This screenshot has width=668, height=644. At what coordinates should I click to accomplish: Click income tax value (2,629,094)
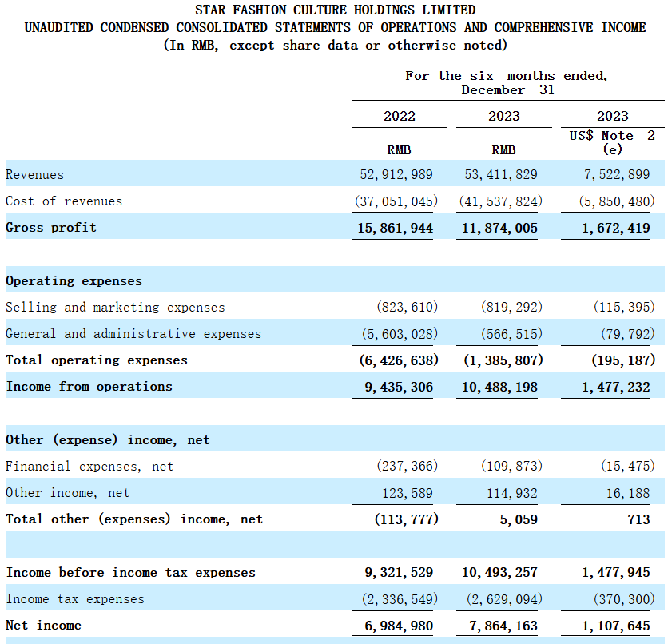pyautogui.click(x=505, y=599)
